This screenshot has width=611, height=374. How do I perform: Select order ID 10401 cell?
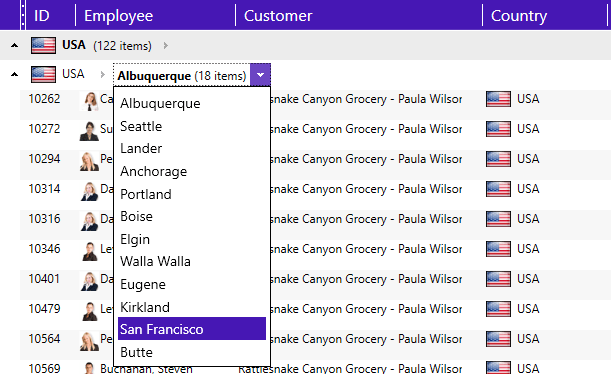(x=44, y=279)
